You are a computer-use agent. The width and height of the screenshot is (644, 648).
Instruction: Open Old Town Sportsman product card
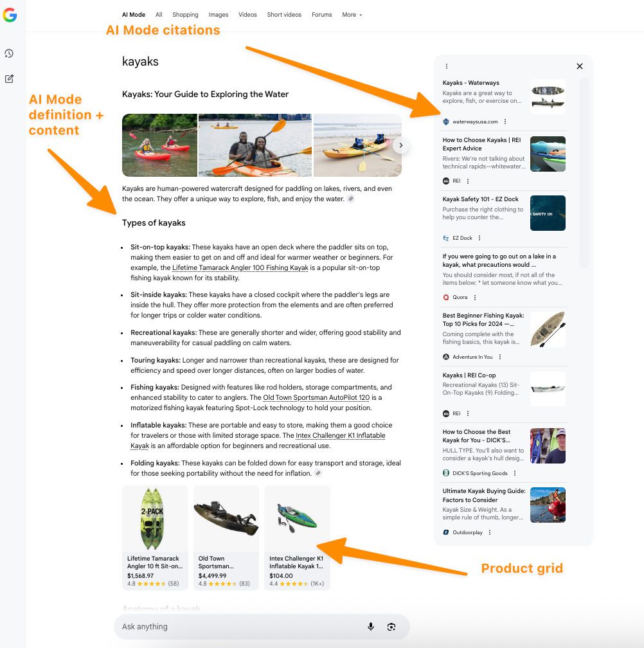pos(226,537)
